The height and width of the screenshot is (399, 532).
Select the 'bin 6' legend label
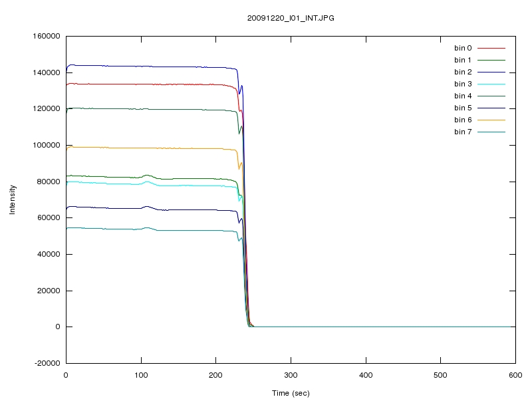pyautogui.click(x=463, y=120)
